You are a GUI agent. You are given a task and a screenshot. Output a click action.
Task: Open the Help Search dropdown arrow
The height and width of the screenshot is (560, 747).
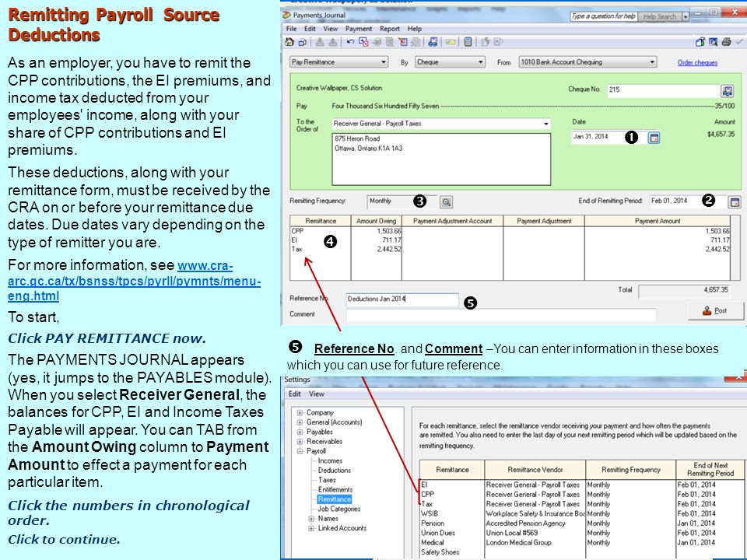[685, 16]
